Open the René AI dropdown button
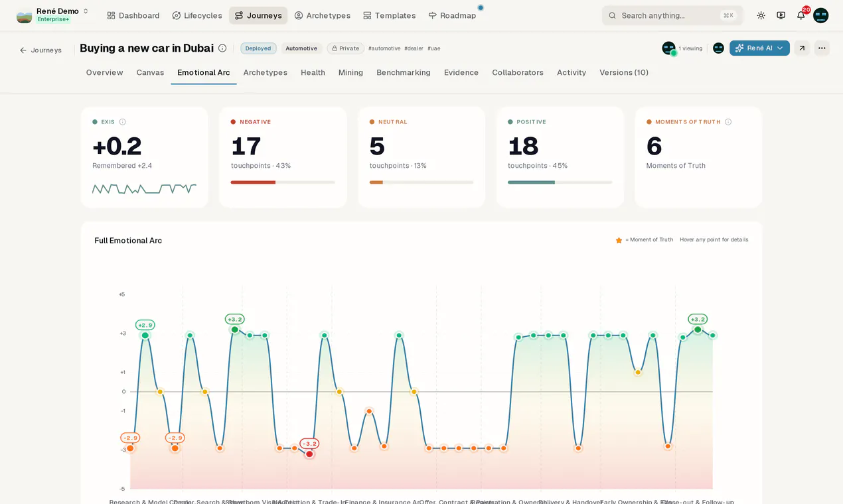 click(759, 48)
